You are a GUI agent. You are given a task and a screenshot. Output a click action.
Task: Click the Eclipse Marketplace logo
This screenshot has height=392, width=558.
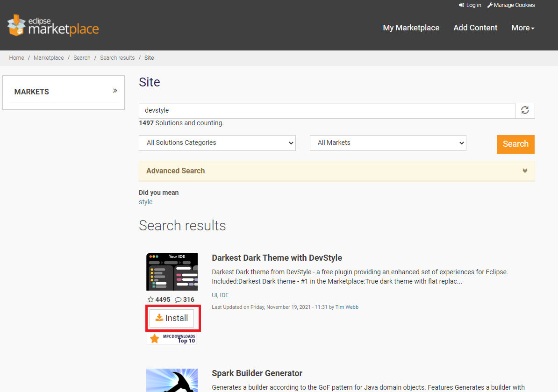pyautogui.click(x=53, y=25)
